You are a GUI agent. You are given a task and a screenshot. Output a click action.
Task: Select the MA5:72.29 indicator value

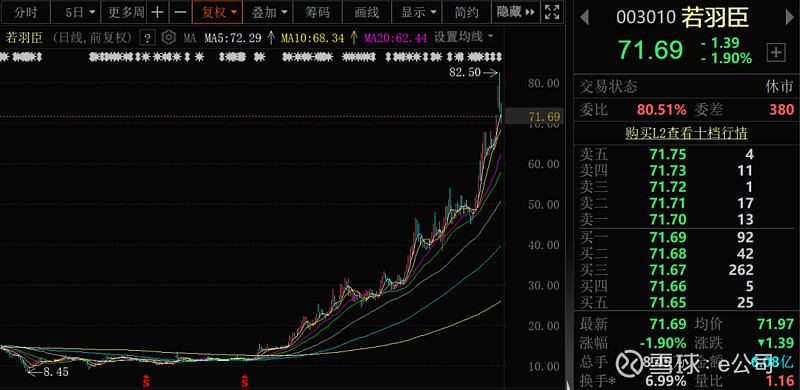[x=233, y=38]
